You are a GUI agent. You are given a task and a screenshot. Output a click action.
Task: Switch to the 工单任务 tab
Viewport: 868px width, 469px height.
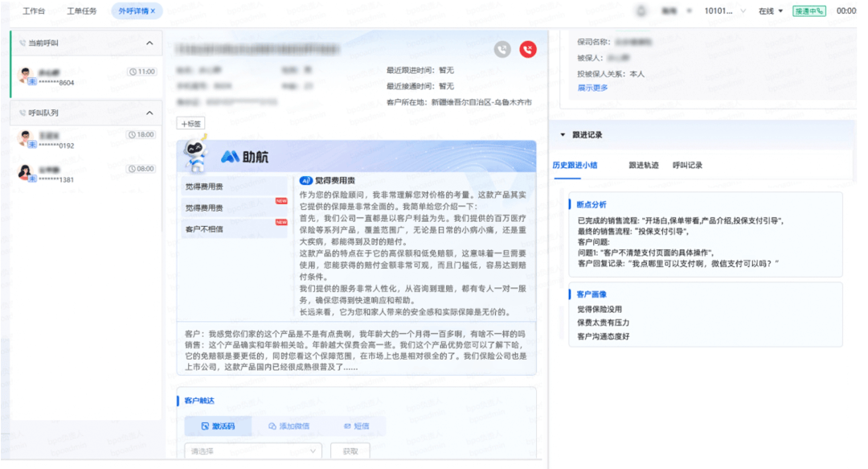tap(81, 11)
